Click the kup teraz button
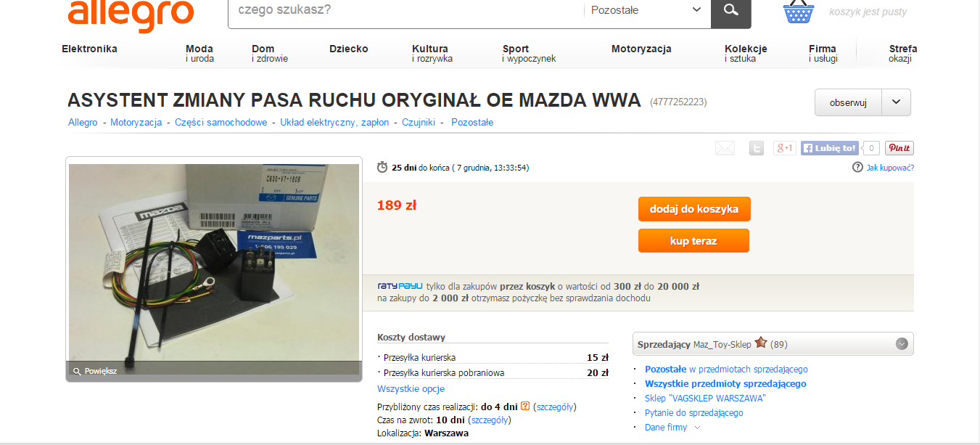The width and height of the screenshot is (980, 445). click(694, 241)
